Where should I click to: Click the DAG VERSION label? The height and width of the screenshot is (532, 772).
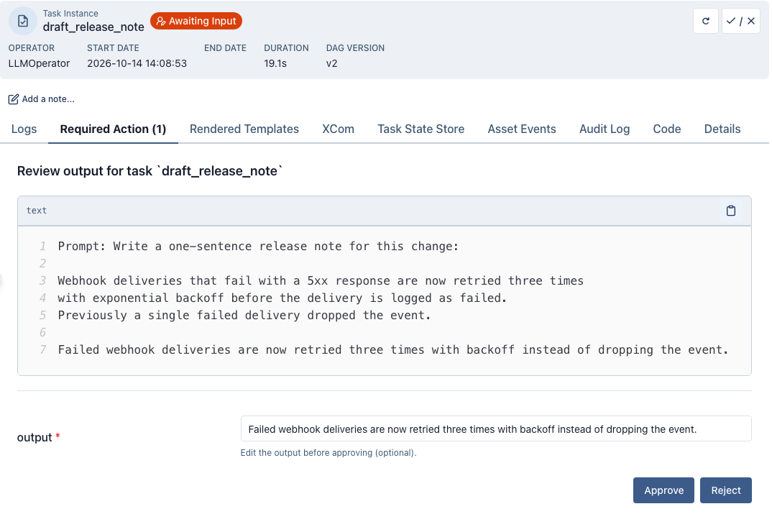(355, 48)
